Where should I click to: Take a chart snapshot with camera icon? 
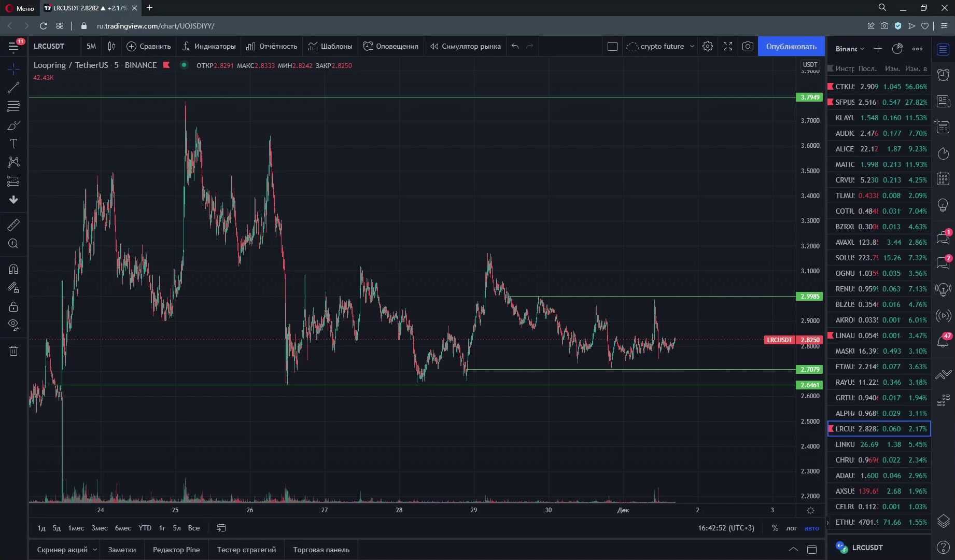[x=748, y=46]
